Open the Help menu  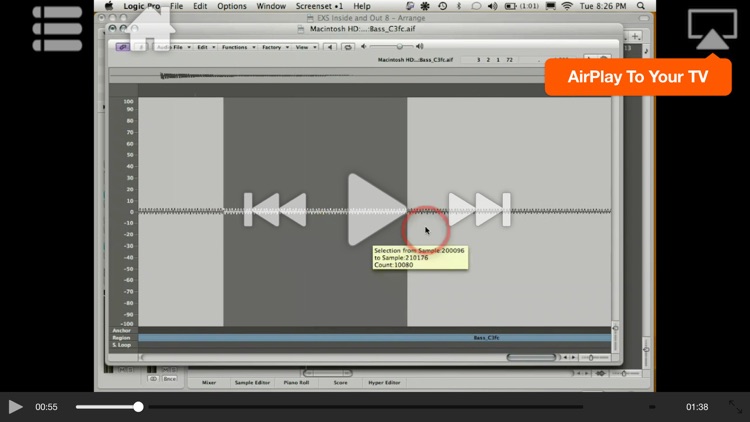point(362,6)
